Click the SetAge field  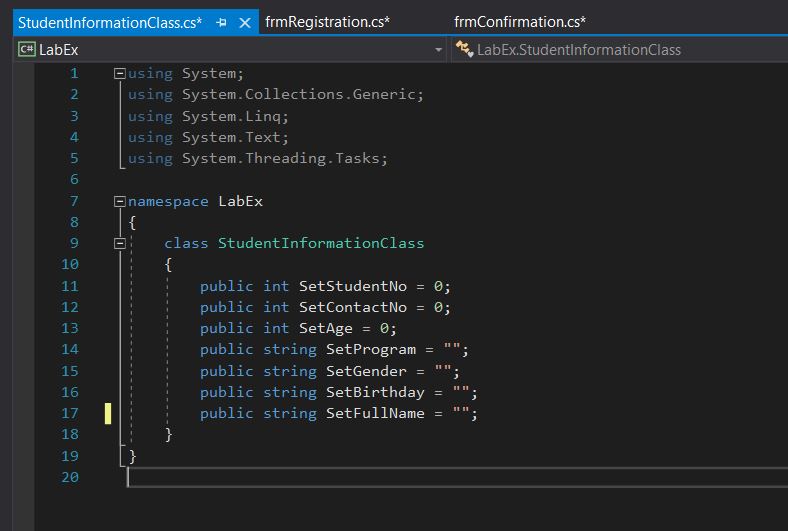[x=326, y=329]
